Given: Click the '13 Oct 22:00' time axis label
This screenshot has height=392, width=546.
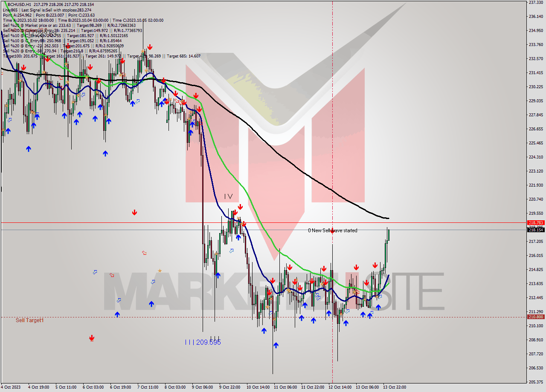Looking at the screenshot, I should pos(395,387).
